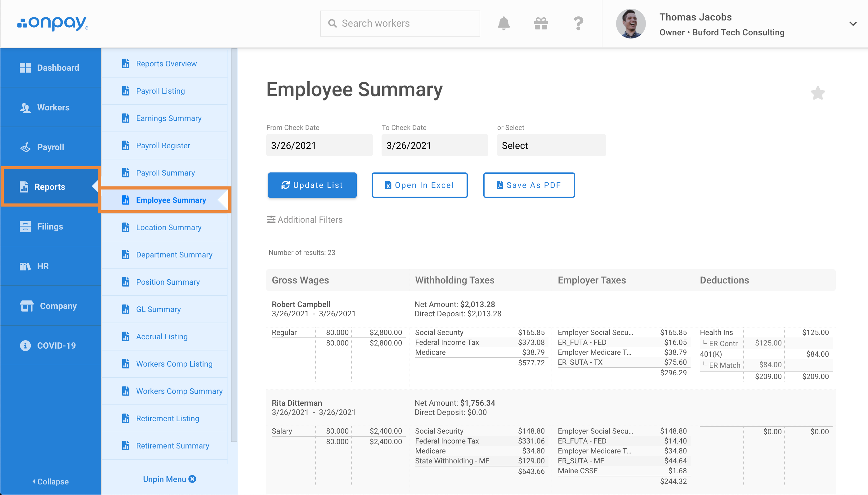
Task: Go to Payroll in sidebar
Action: pos(51,147)
